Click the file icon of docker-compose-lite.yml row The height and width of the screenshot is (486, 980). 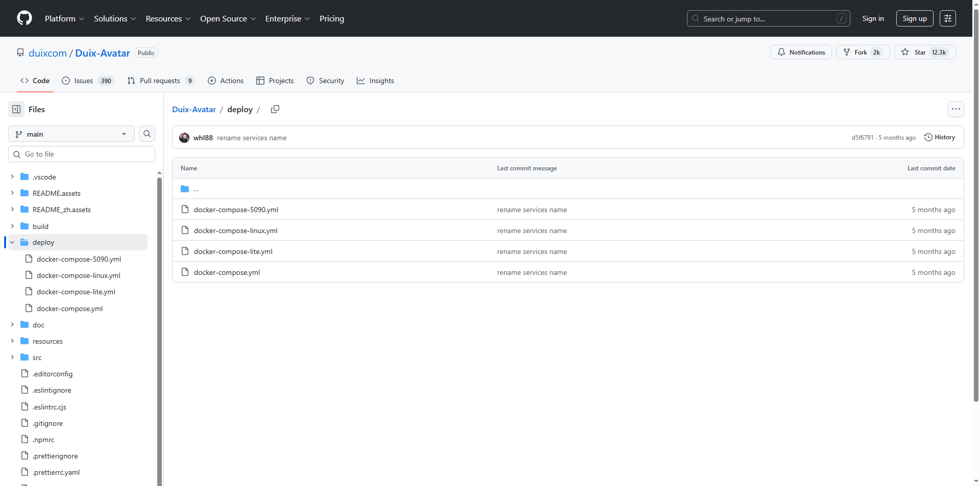[x=185, y=251]
